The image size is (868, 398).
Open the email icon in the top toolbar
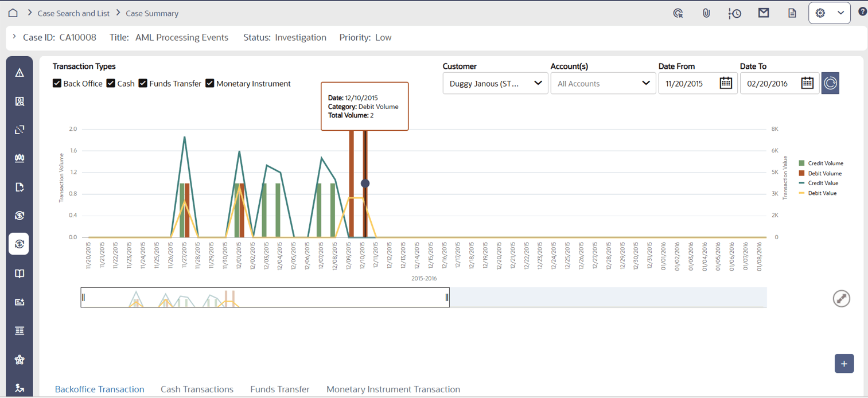(764, 12)
